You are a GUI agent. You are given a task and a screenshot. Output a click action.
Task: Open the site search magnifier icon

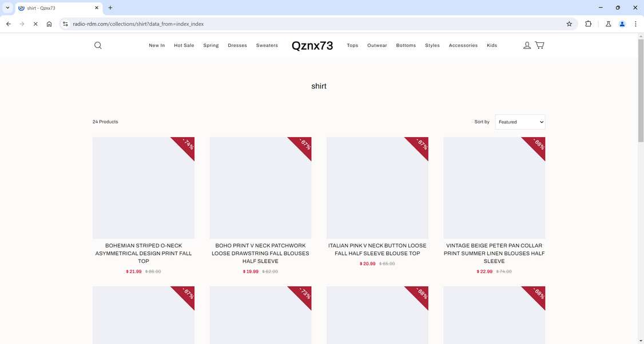pos(98,46)
